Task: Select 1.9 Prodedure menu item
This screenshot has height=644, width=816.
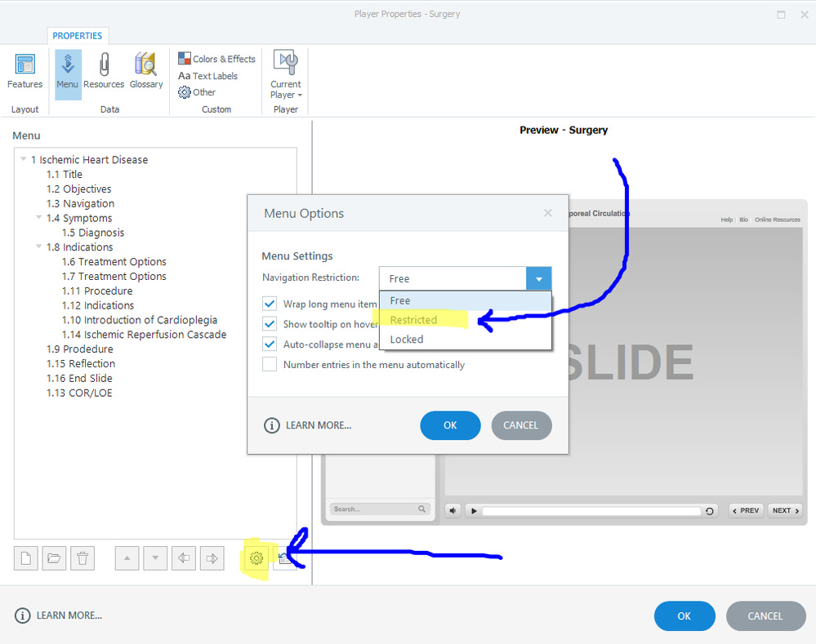Action: [x=79, y=349]
